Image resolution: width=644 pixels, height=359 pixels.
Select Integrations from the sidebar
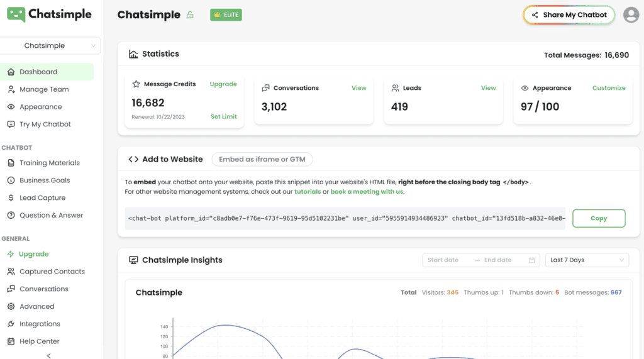click(40, 324)
